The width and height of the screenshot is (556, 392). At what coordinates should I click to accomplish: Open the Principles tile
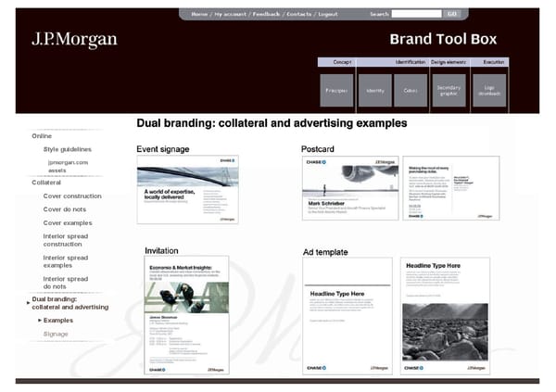335,91
